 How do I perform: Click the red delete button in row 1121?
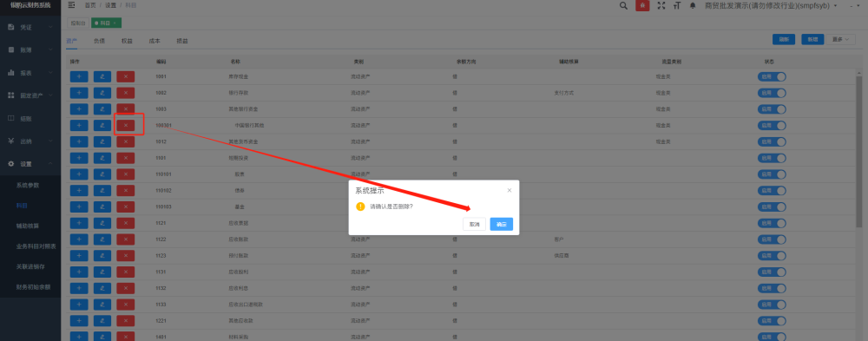pyautogui.click(x=126, y=223)
